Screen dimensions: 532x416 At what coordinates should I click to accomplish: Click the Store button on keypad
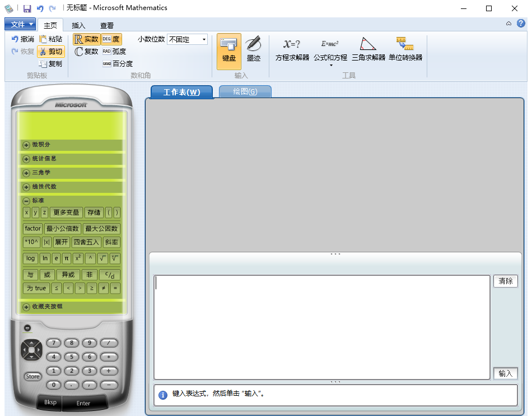[x=32, y=376]
